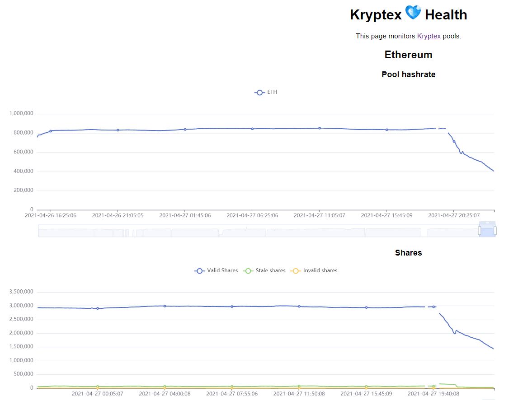Click the 2021-04-27 19:40:08 axis label
532x400 pixels.
(433, 394)
